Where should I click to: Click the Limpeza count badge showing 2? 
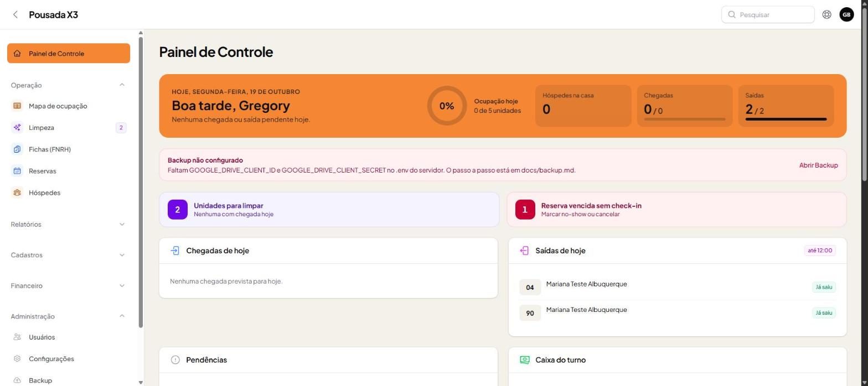121,128
